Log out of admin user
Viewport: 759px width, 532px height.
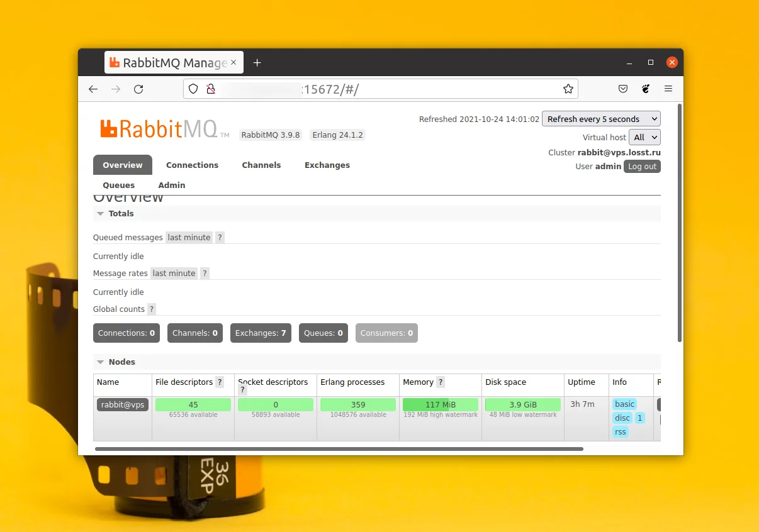pos(642,167)
